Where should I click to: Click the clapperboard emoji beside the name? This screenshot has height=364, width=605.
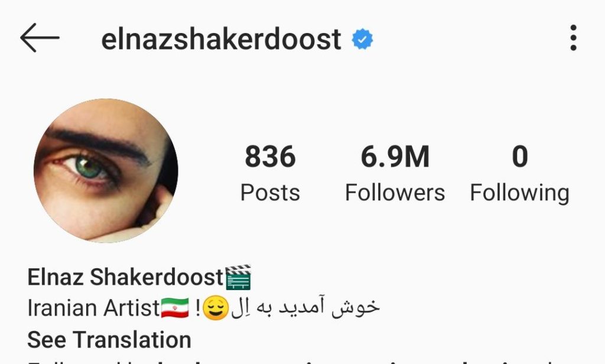(x=238, y=277)
